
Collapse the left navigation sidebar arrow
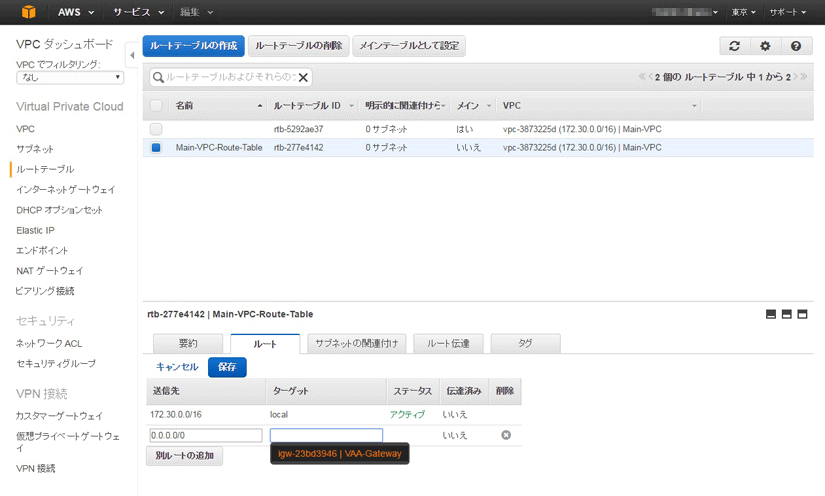point(132,54)
